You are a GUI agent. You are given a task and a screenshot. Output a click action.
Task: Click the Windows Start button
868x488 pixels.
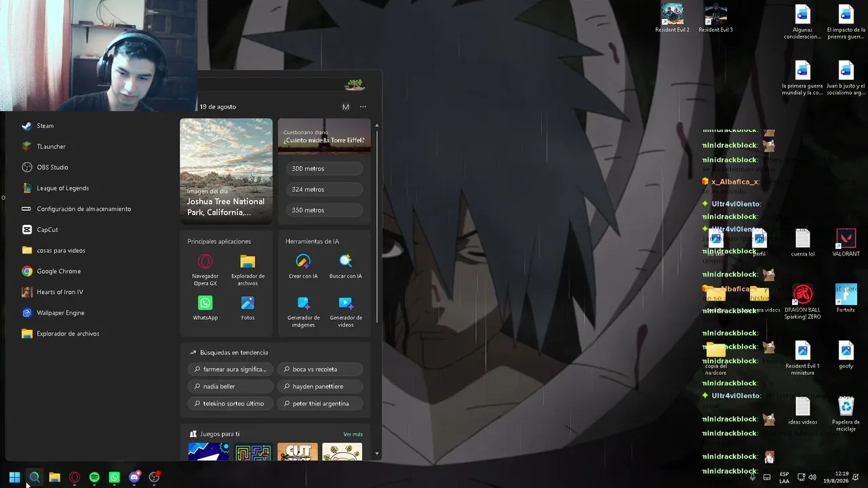(x=14, y=477)
